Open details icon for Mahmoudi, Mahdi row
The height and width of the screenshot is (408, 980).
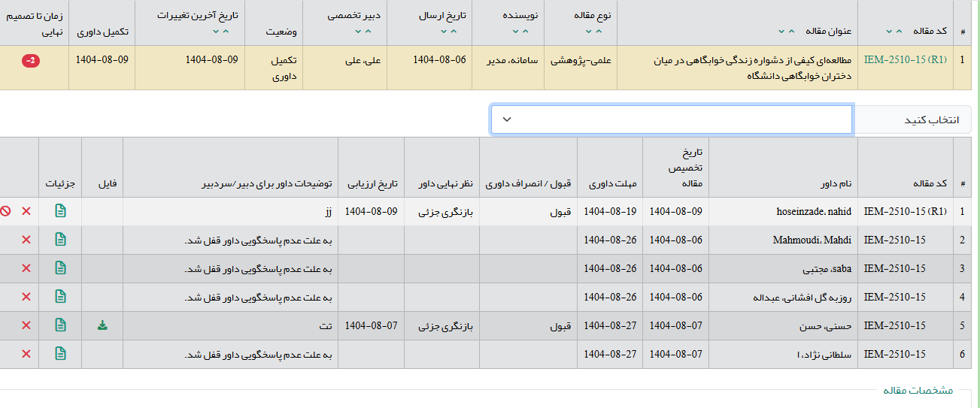tap(60, 240)
